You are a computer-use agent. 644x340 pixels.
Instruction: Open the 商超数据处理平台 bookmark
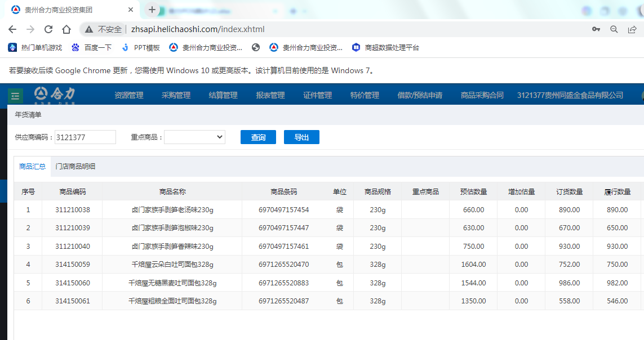click(385, 48)
